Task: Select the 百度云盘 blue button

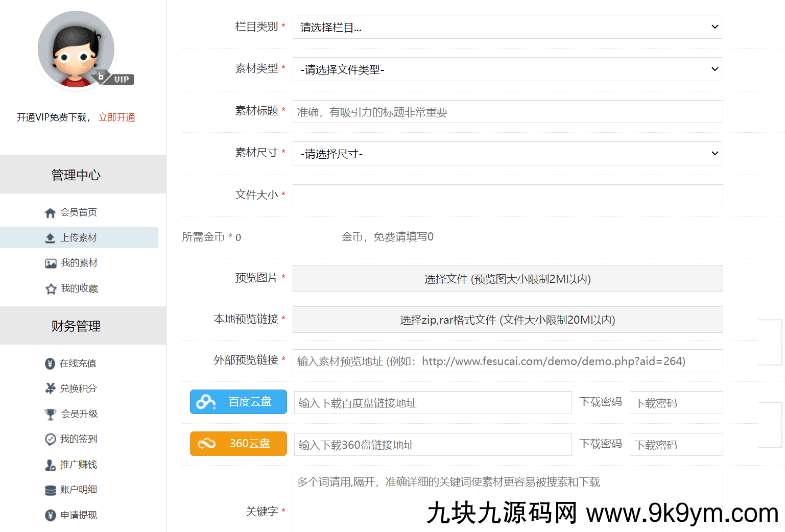Action: 239,402
